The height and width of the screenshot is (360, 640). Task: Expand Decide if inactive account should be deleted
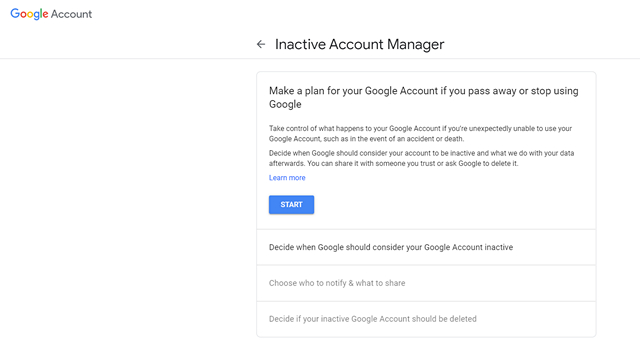click(426, 319)
